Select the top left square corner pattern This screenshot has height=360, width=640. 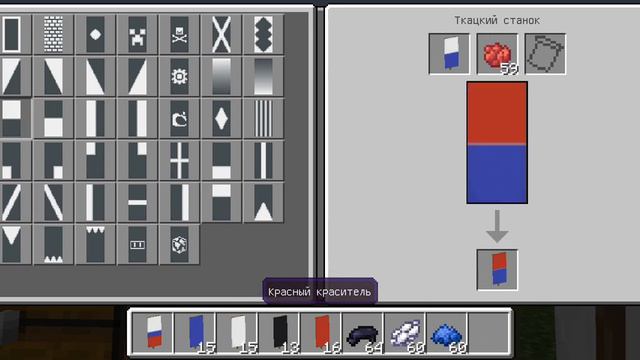96,160
